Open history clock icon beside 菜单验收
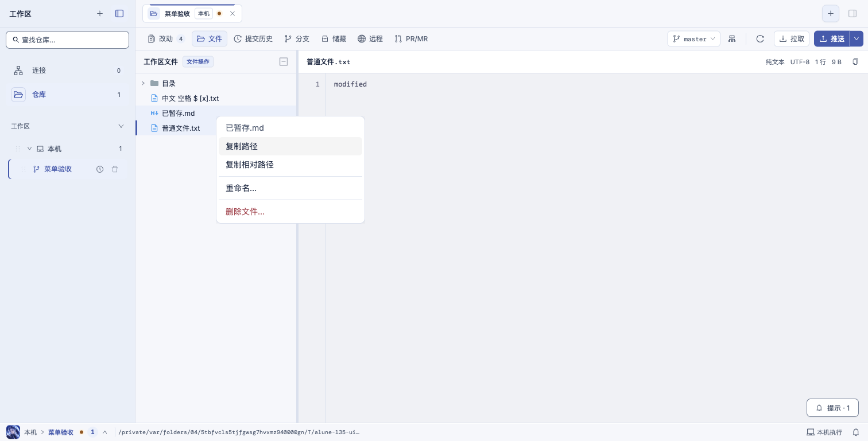The height and width of the screenshot is (441, 868). click(100, 169)
